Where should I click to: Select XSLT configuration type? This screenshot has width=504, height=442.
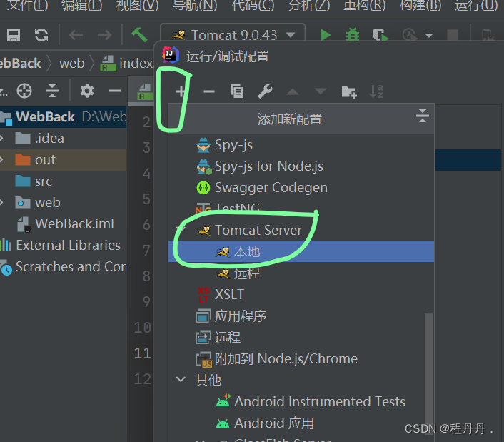[301, 294]
